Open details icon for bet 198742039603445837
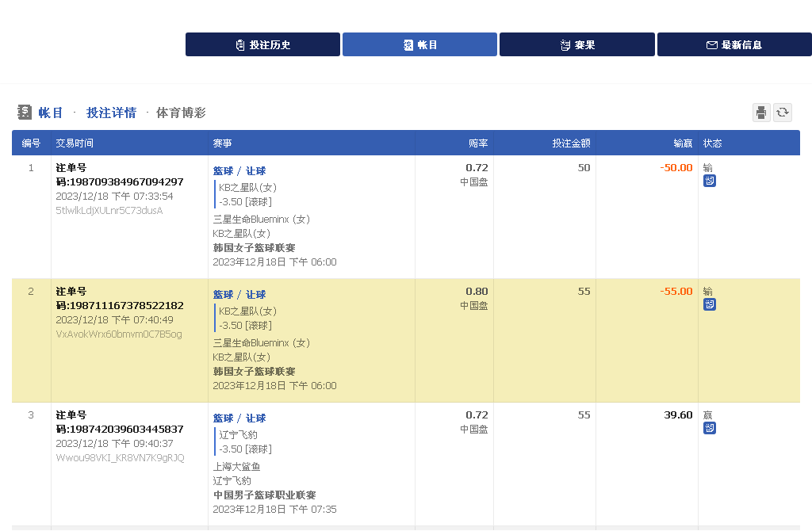Screen dimensions: 812x531 [710, 428]
